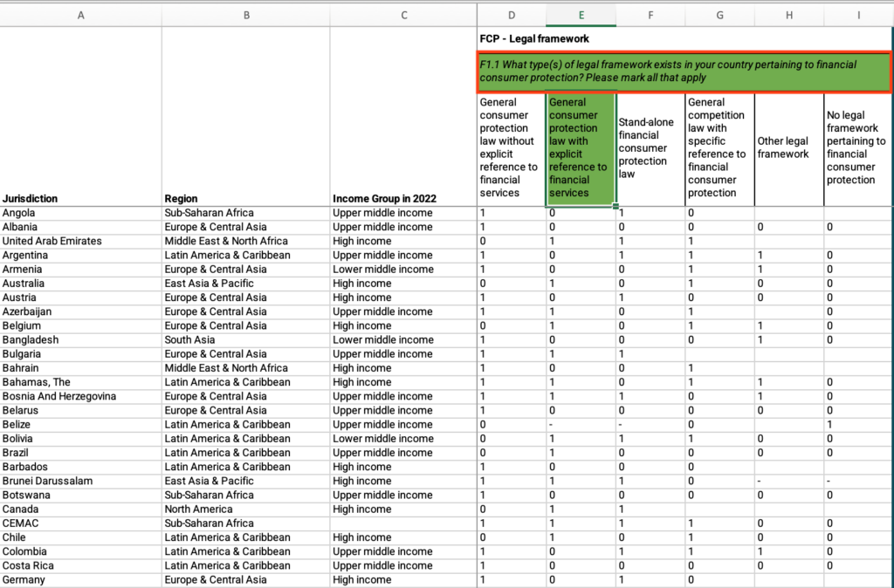The width and height of the screenshot is (894, 588).
Task: Select 'Stand-alone financial consumer protection law' header
Action: click(650, 149)
